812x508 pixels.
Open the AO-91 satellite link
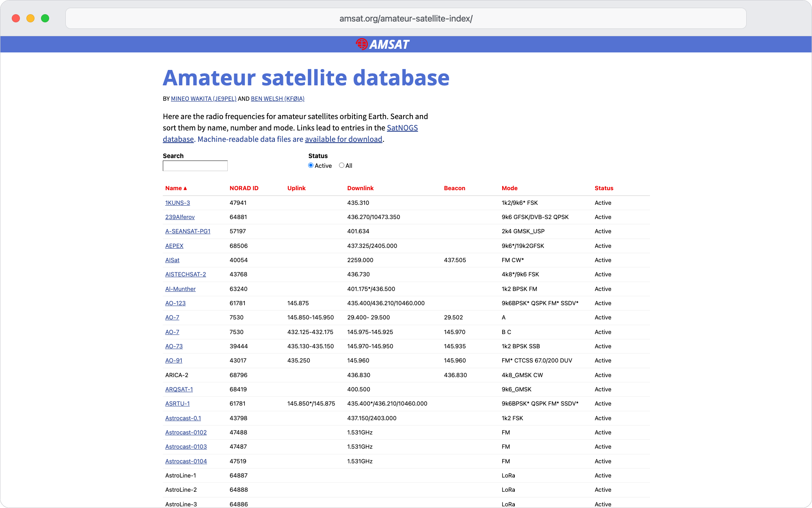tap(174, 360)
